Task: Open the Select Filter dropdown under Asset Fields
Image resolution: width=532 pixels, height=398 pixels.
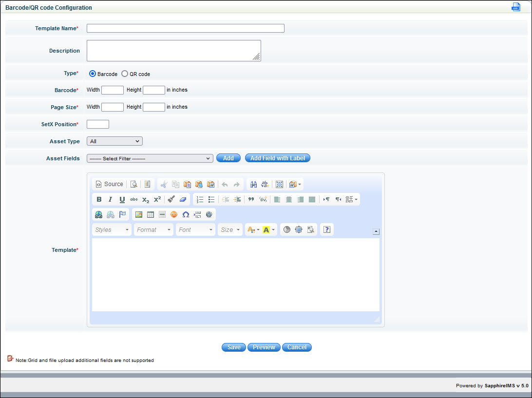Action: [x=150, y=158]
